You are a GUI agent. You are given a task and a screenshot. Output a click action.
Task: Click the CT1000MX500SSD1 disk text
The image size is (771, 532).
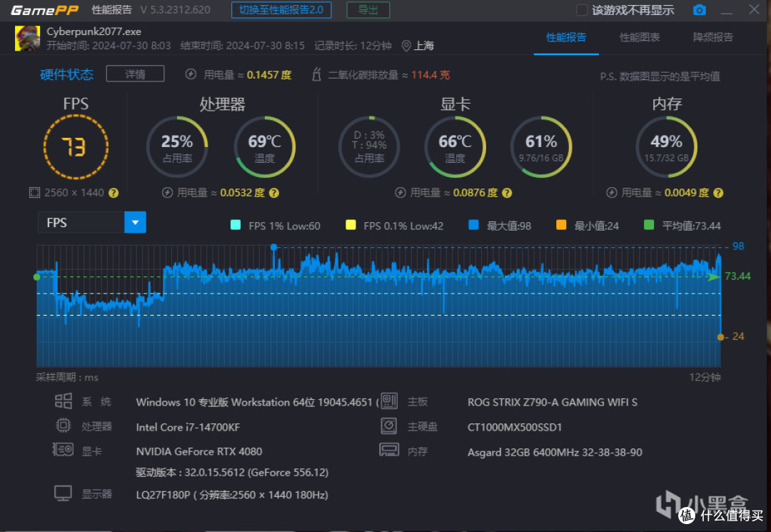click(514, 427)
